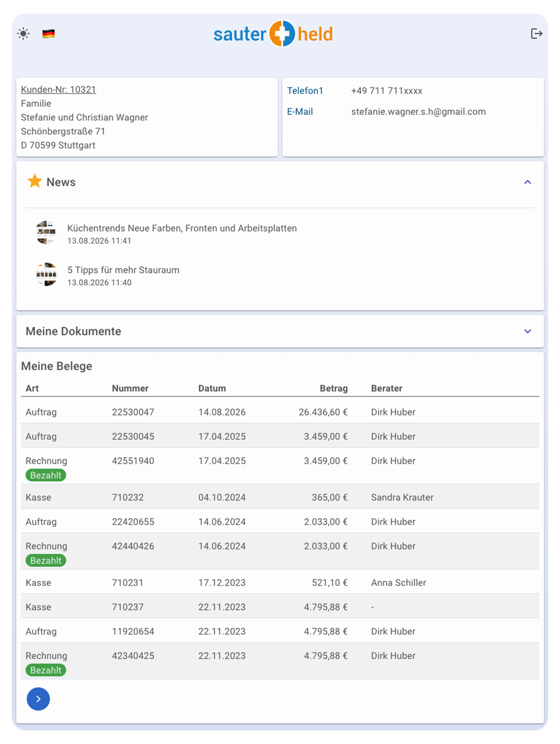Click the Betrag column header

pos(334,388)
